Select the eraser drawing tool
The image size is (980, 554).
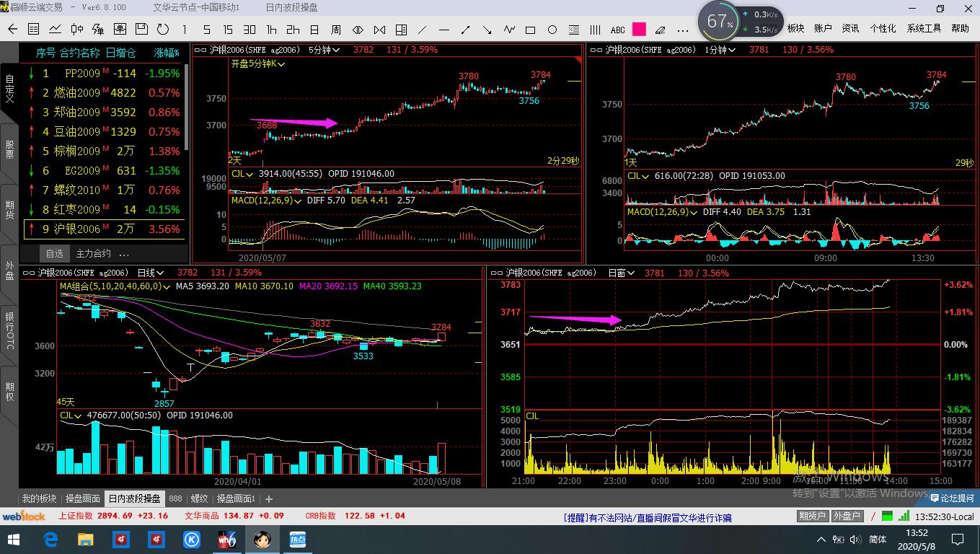[660, 30]
